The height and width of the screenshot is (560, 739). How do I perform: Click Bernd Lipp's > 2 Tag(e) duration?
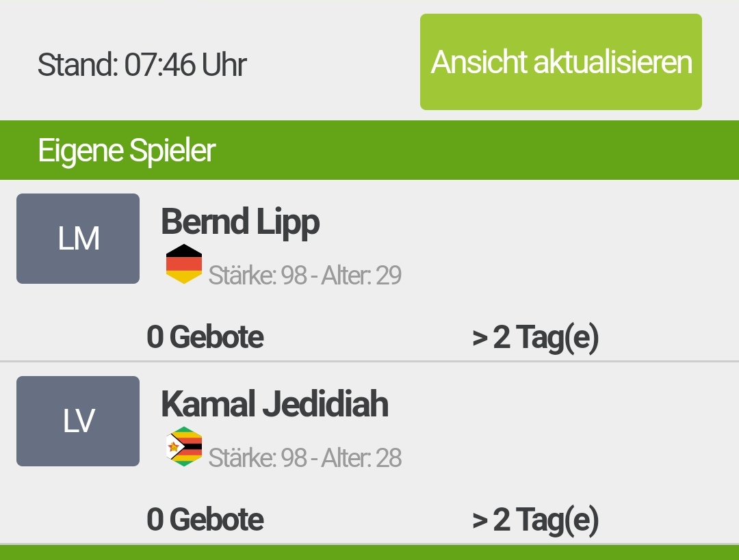pyautogui.click(x=535, y=337)
